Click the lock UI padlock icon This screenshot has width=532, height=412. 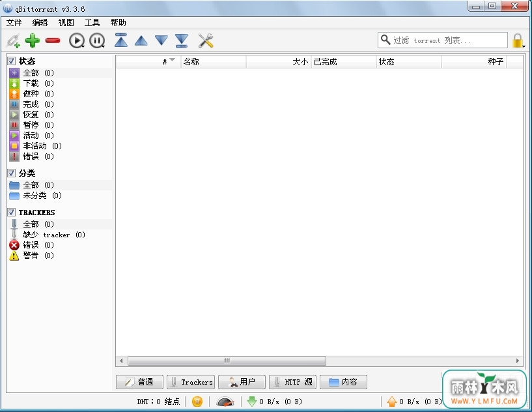coord(517,40)
